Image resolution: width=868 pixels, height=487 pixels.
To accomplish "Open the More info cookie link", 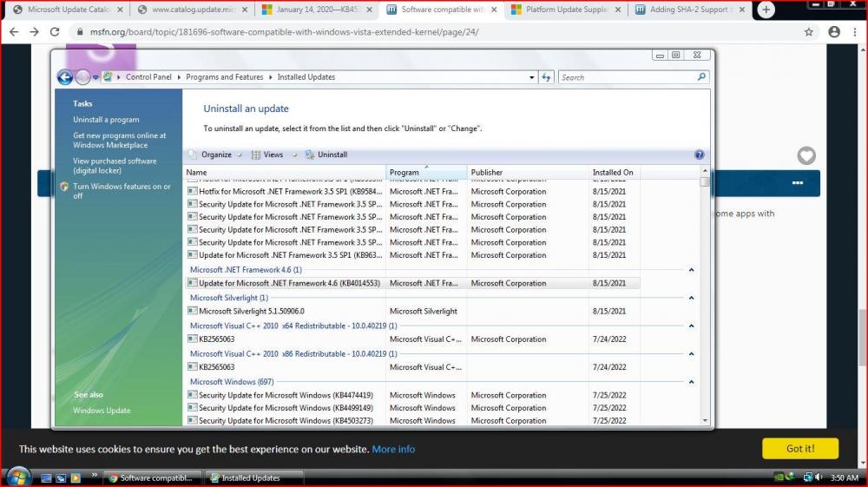I will pos(393,449).
